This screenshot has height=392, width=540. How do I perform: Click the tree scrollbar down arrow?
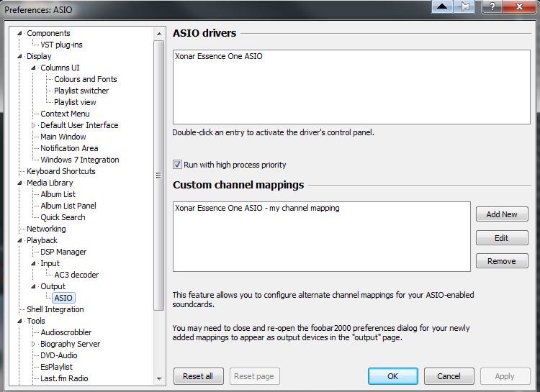(x=159, y=378)
